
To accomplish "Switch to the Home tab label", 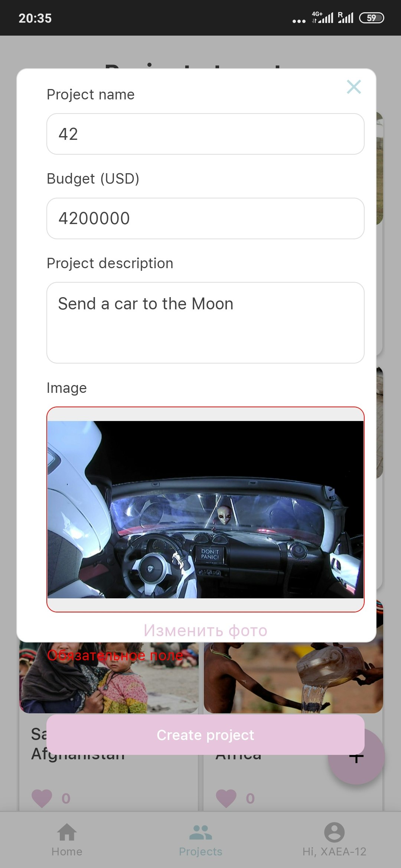I will pos(67,852).
